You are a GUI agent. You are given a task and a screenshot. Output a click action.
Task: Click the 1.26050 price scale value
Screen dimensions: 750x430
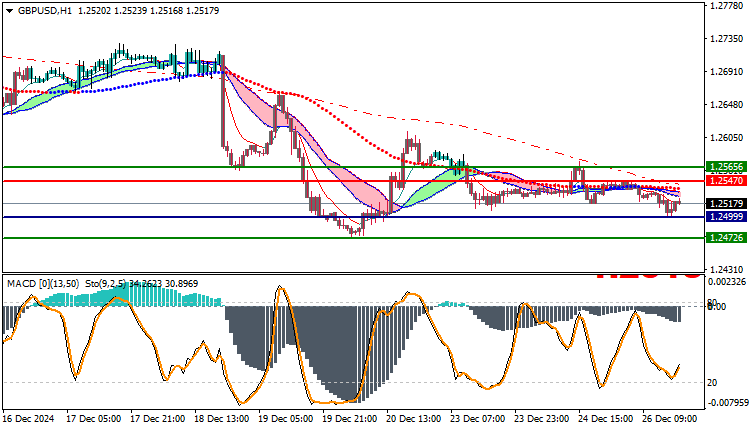pyautogui.click(x=727, y=138)
